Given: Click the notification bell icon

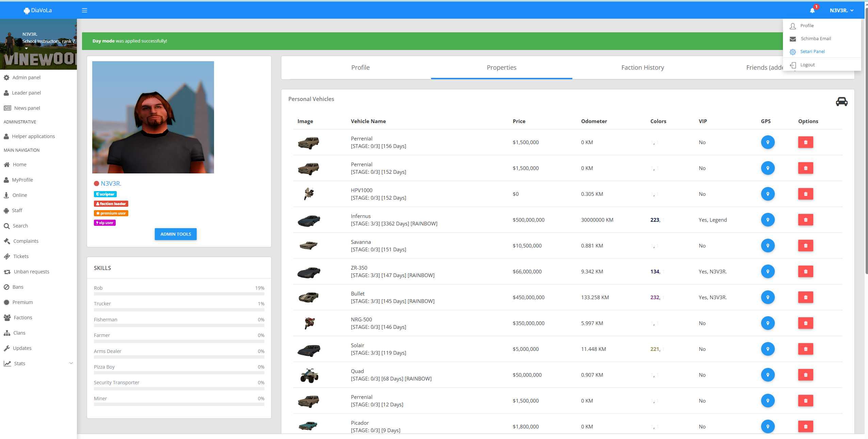Looking at the screenshot, I should 812,11.
